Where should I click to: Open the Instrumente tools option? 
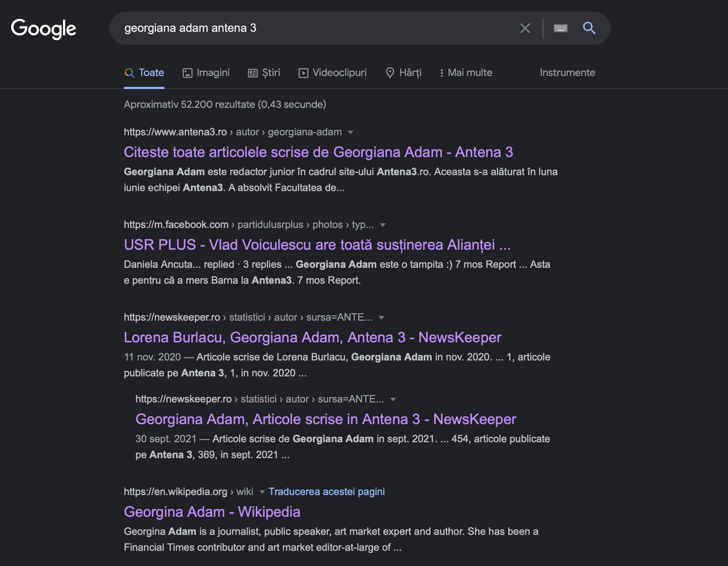567,73
